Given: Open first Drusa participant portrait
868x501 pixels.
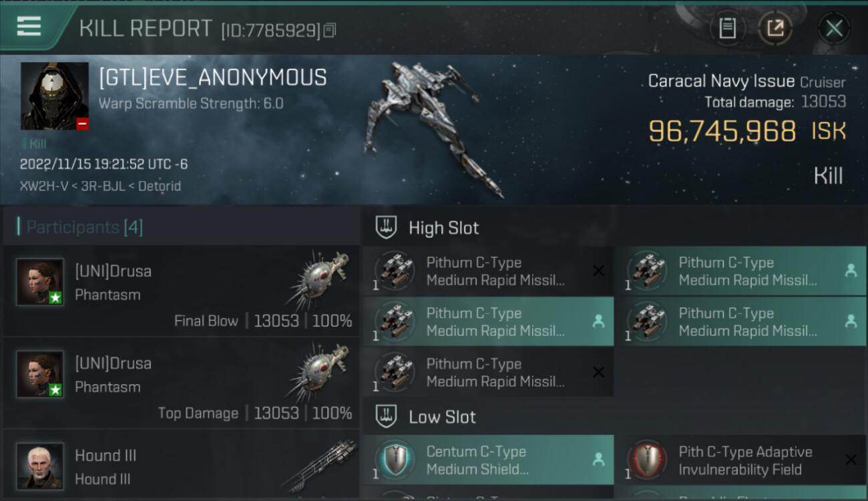Looking at the screenshot, I should tap(40, 282).
